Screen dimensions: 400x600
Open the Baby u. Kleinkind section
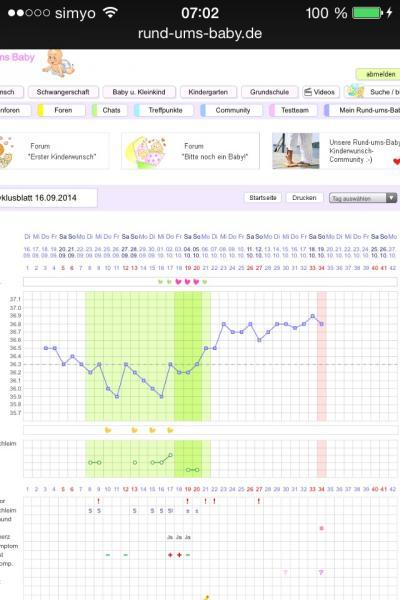pos(139,92)
